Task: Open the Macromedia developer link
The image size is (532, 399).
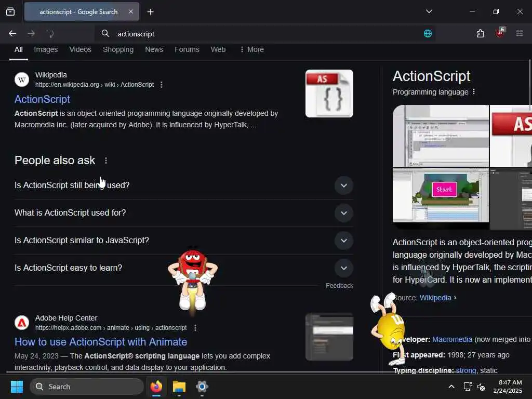Action: click(453, 339)
